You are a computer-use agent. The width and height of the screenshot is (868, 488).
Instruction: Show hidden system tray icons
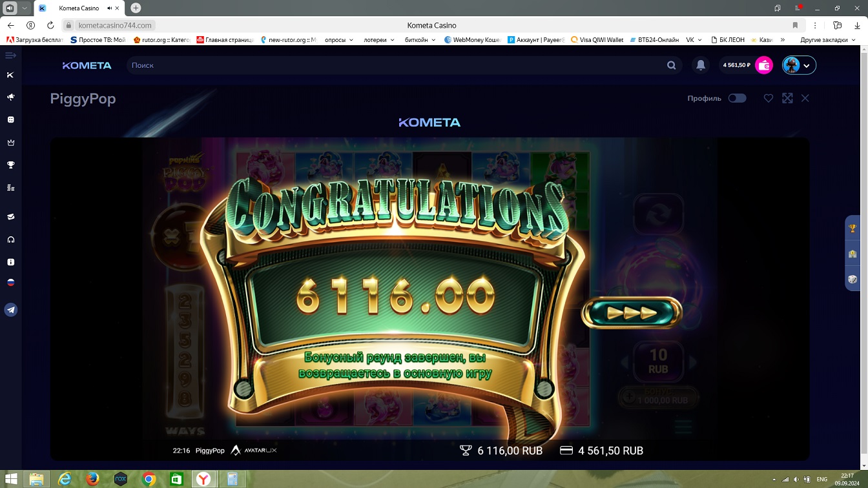(x=776, y=480)
